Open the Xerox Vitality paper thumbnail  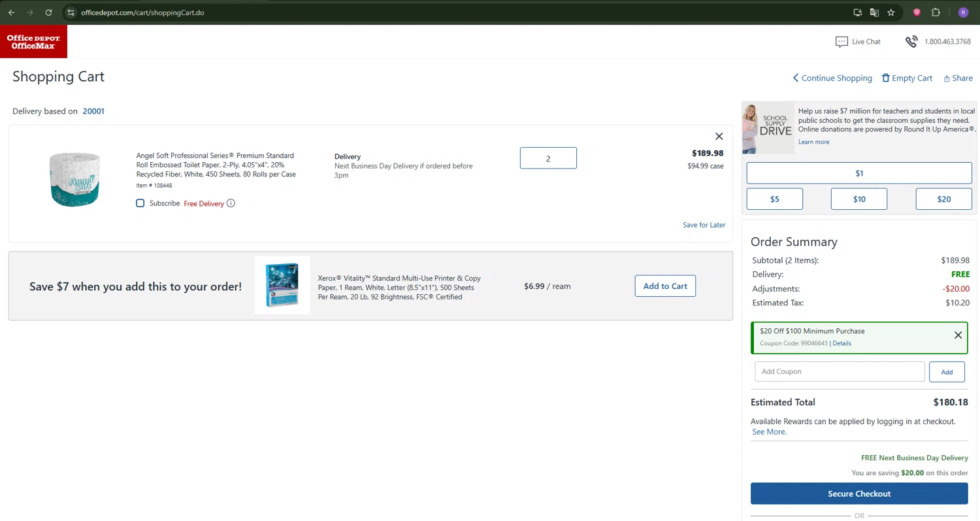click(282, 285)
